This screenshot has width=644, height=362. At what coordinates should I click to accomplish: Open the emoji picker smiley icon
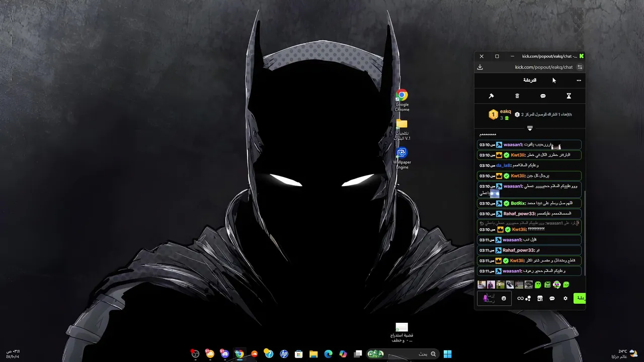coord(504,299)
